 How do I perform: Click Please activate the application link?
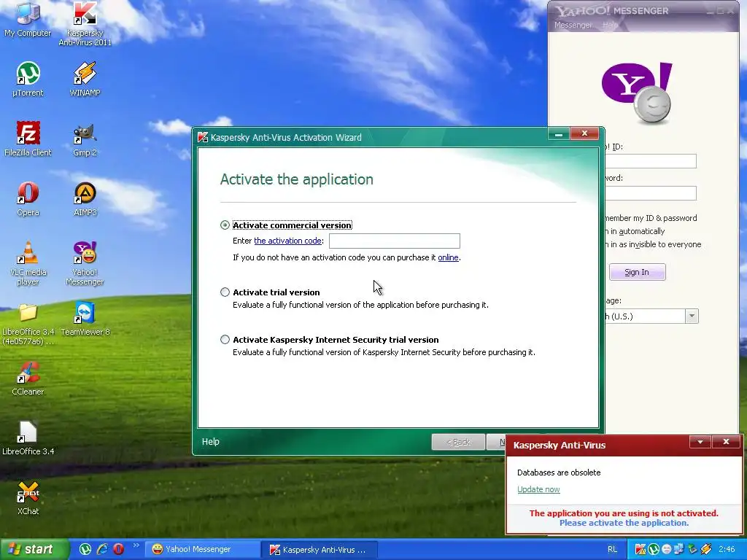(x=624, y=523)
